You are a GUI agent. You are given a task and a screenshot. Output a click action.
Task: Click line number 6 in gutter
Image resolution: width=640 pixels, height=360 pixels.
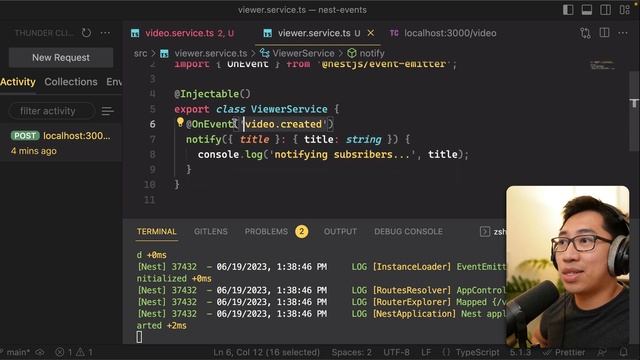pos(152,124)
